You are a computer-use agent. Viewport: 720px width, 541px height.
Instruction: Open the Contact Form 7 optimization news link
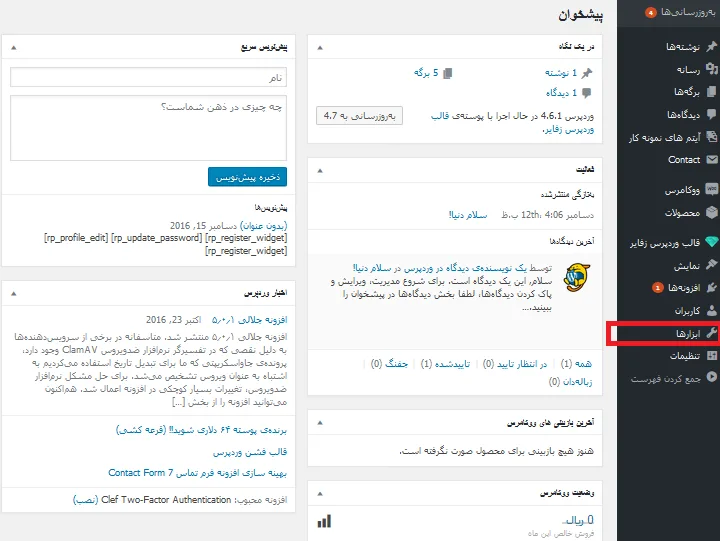tap(197, 473)
